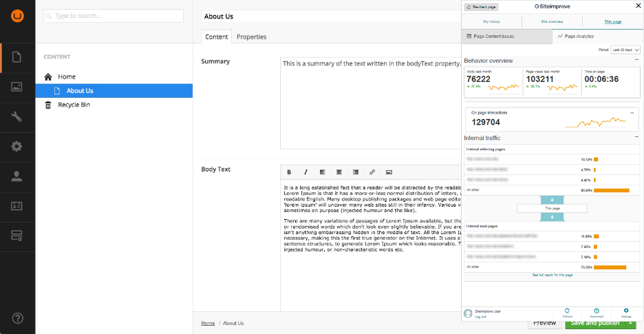Viewport: 644px width, 334px height.
Task: Click Save and publish button
Action: pyautogui.click(x=595, y=322)
